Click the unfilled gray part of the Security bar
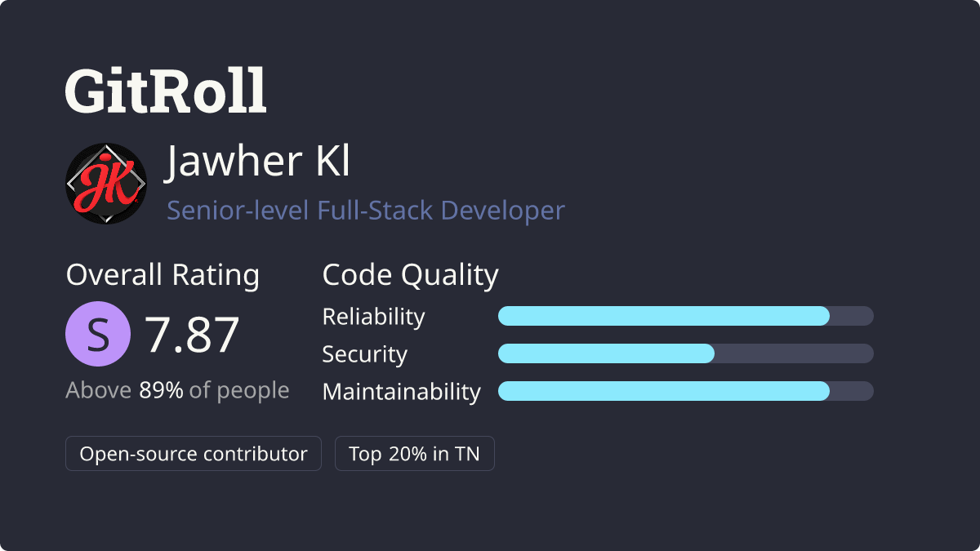 click(794, 353)
